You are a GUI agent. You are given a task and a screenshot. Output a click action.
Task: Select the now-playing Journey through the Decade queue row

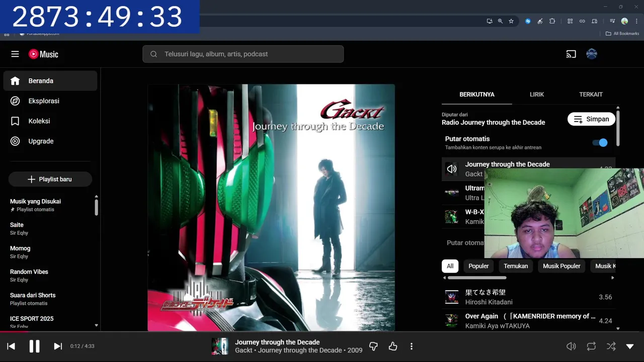coord(528,169)
